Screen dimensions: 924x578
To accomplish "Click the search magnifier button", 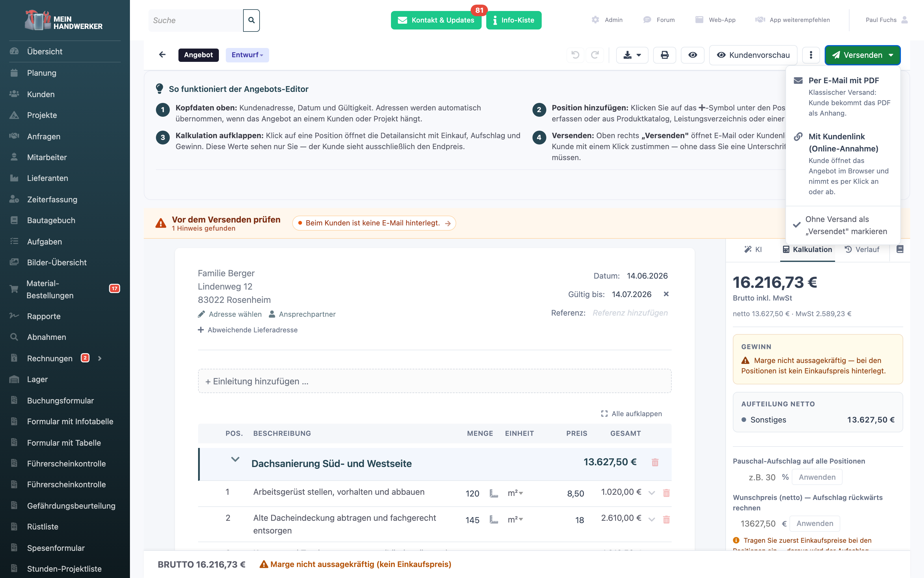I will [251, 20].
